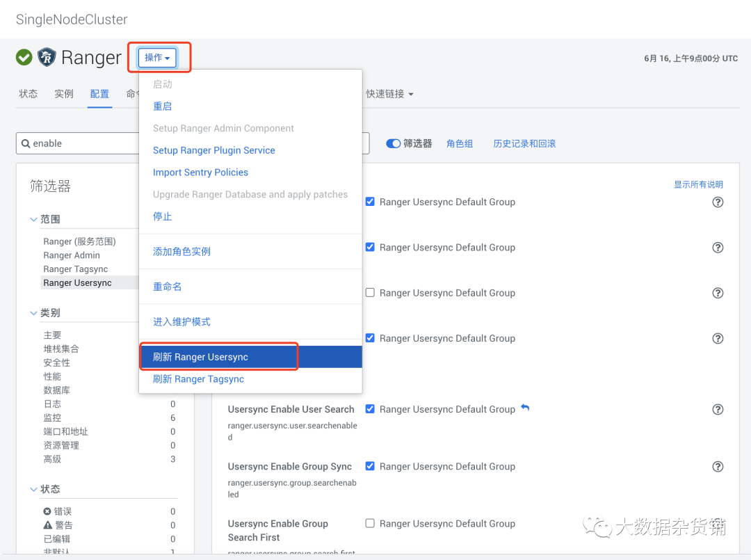
Task: Click the green Ranger health status icon
Action: (24, 58)
